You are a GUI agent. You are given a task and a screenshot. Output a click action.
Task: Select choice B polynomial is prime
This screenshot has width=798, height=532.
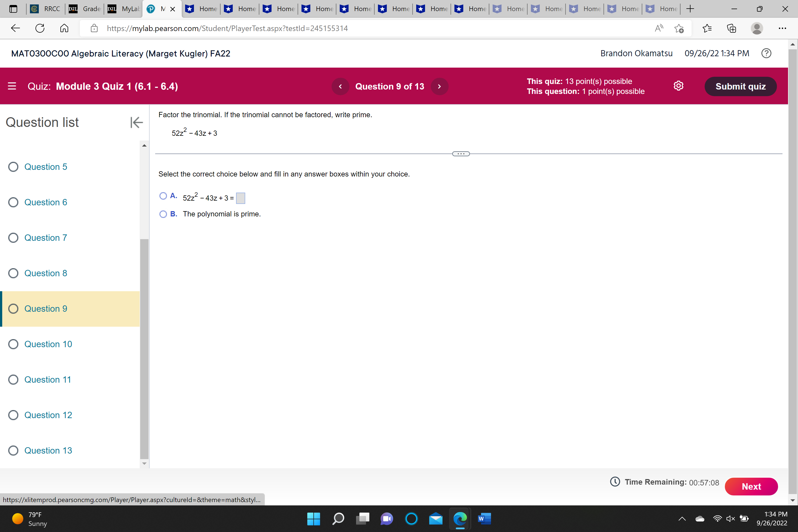163,214
